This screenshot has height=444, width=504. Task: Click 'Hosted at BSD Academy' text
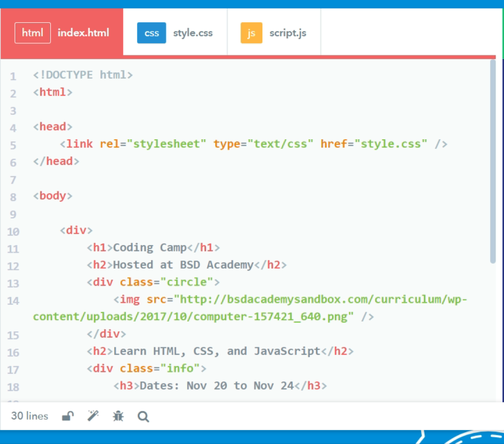[x=184, y=265]
